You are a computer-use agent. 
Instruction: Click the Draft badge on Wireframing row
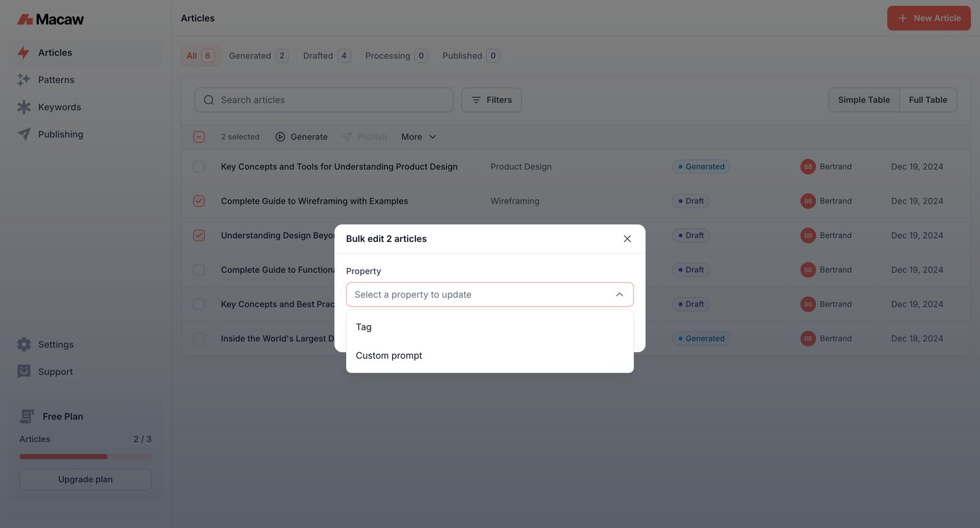pos(691,201)
